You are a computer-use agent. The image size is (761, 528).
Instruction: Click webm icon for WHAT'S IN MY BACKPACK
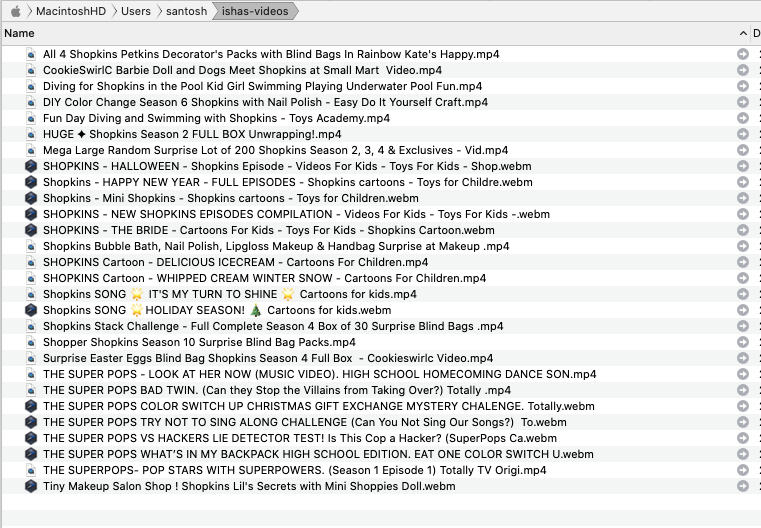pos(31,455)
